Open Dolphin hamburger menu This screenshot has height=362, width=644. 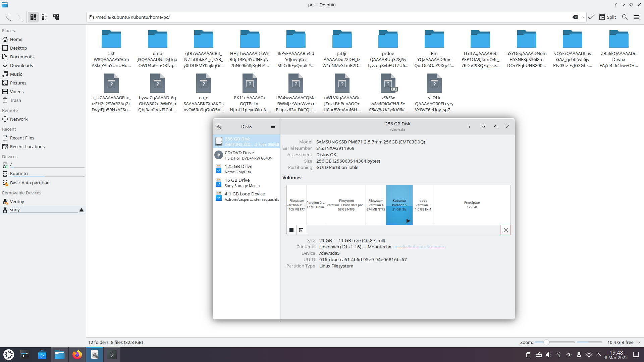636,17
